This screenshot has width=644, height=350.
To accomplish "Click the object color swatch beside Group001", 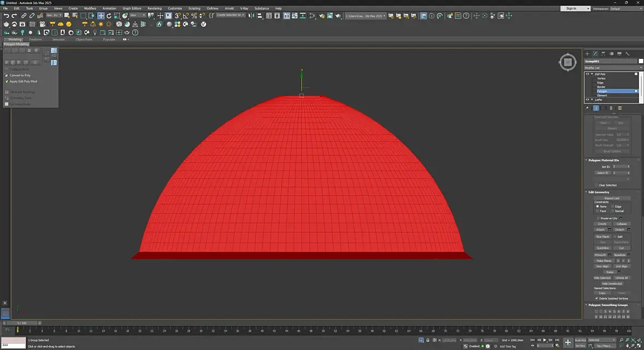I will point(641,61).
